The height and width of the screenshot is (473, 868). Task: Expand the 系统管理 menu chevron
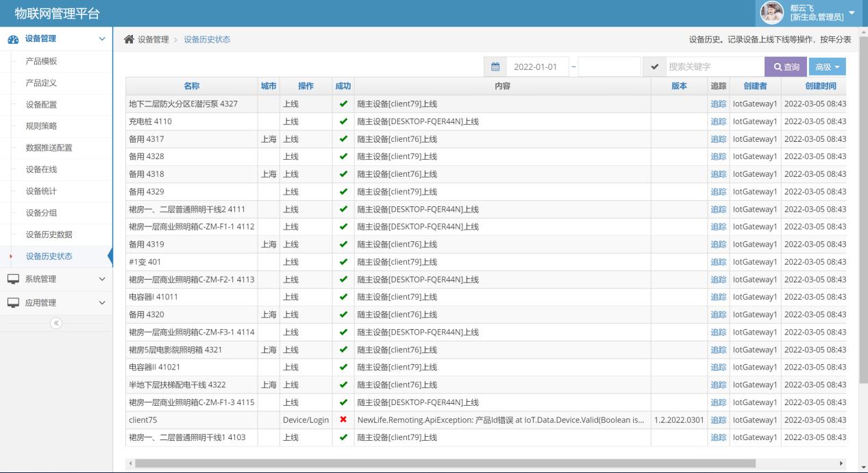tap(102, 279)
